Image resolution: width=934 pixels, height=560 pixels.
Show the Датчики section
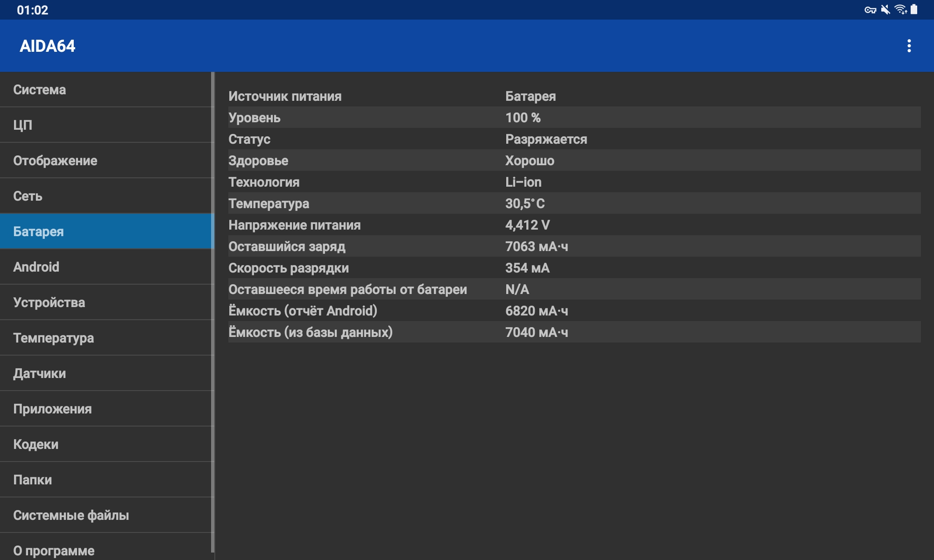pos(106,373)
